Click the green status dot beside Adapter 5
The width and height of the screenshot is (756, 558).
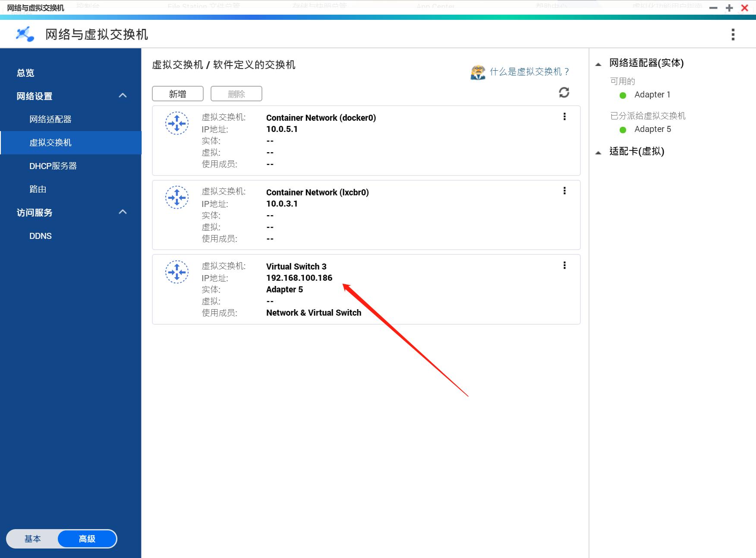[x=622, y=129]
